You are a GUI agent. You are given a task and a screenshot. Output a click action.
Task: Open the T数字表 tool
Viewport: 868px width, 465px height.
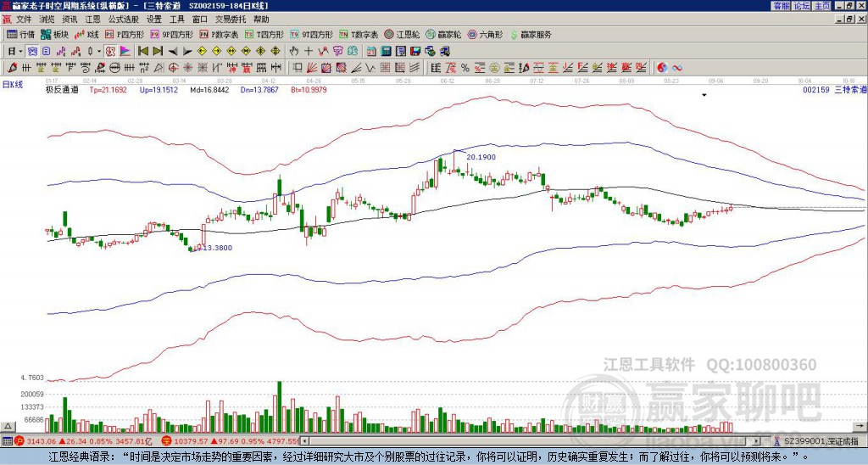(x=359, y=34)
